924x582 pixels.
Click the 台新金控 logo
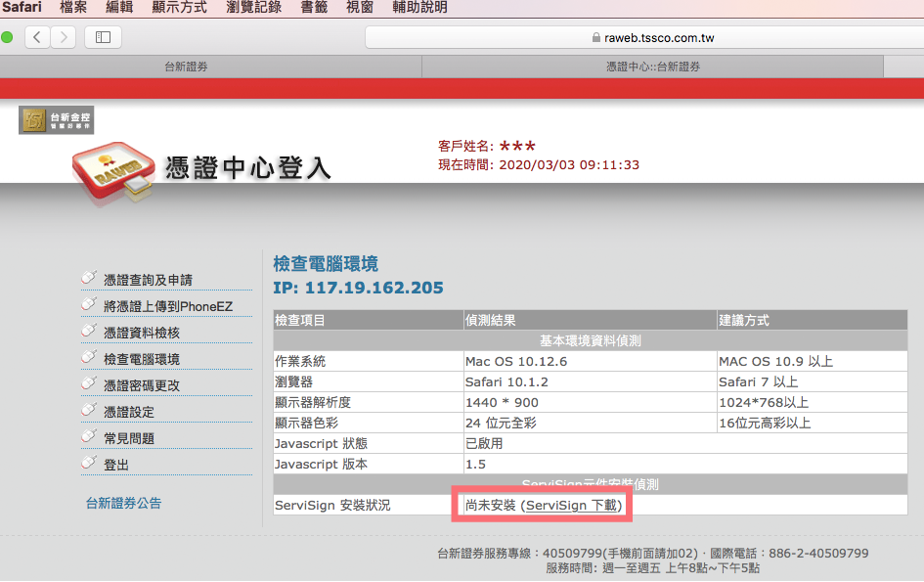(57, 120)
